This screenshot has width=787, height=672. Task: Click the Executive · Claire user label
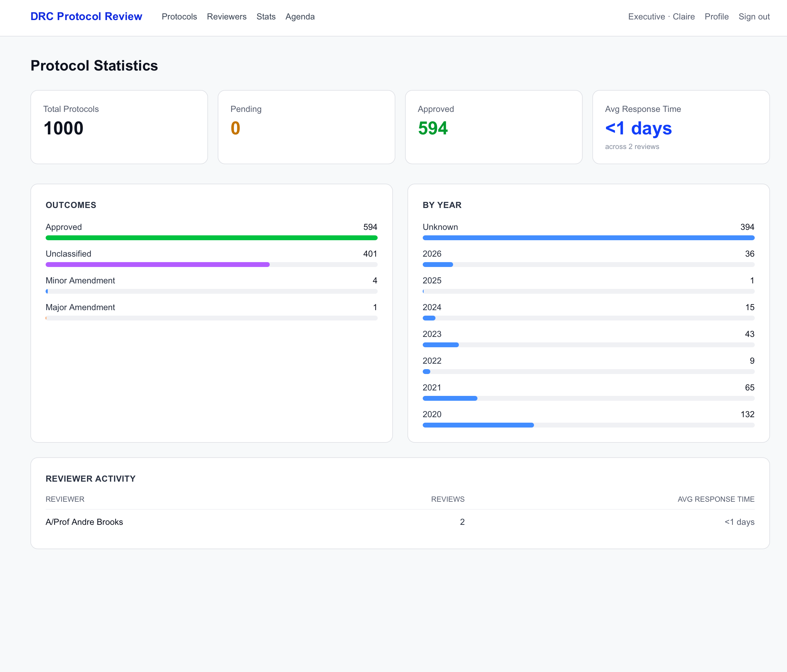pos(661,17)
